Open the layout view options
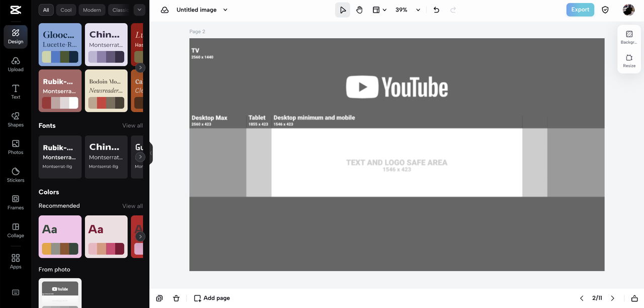 (x=379, y=10)
